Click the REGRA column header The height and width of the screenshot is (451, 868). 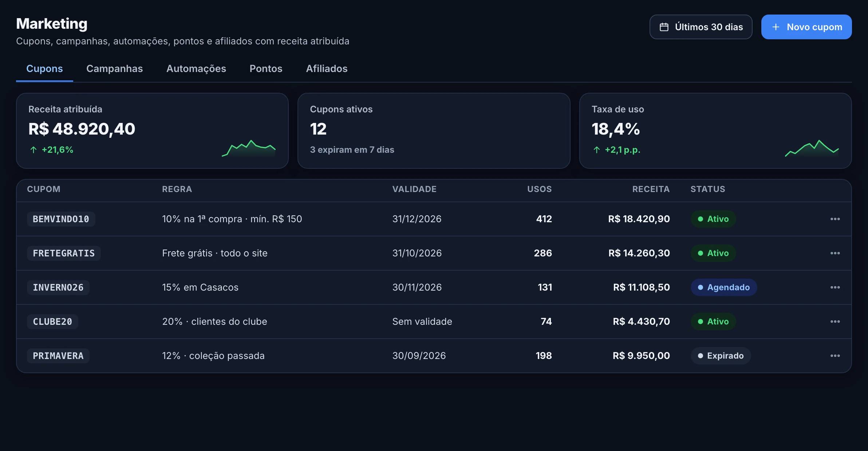[x=177, y=189]
